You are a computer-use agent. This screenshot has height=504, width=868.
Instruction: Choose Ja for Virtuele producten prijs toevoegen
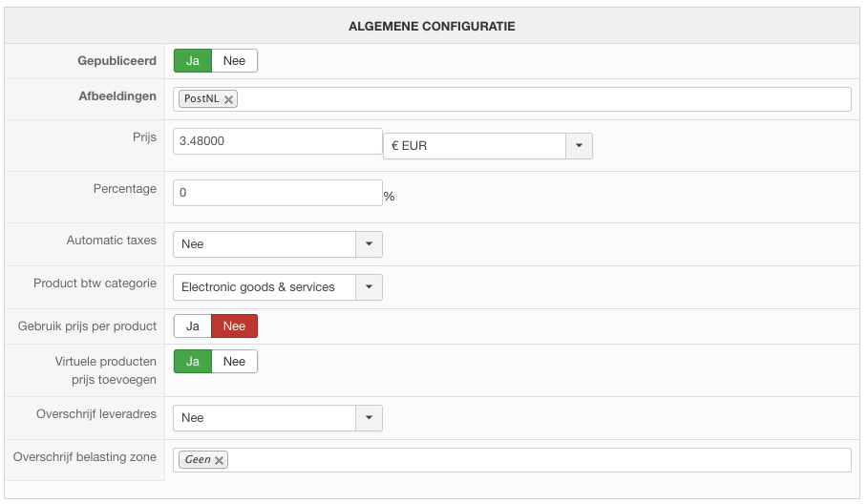[x=193, y=362]
